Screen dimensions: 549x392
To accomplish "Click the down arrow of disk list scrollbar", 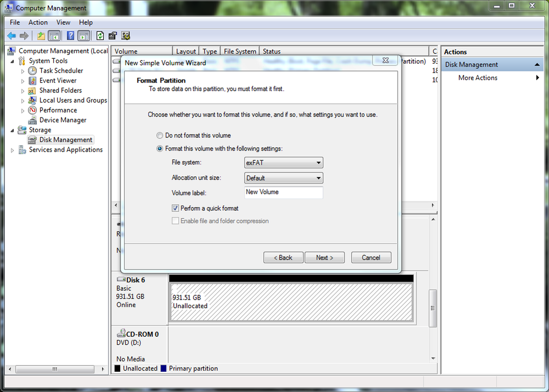I will click(x=433, y=359).
